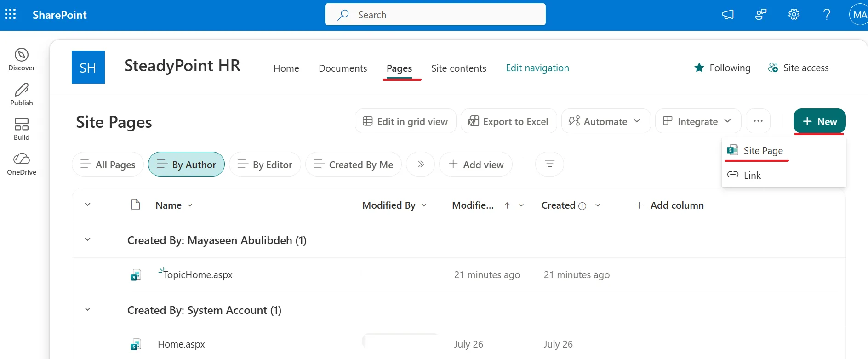Screen dimensions: 868x359
Task: Open Build in the left rail
Action: [22, 129]
